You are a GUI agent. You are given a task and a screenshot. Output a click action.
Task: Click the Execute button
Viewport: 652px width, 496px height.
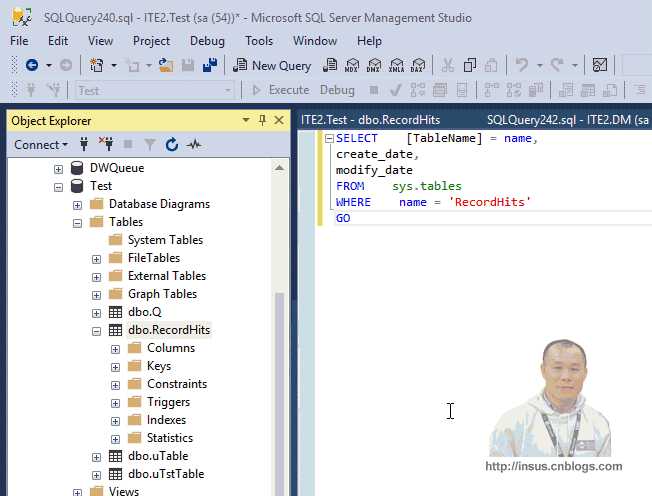pos(281,90)
